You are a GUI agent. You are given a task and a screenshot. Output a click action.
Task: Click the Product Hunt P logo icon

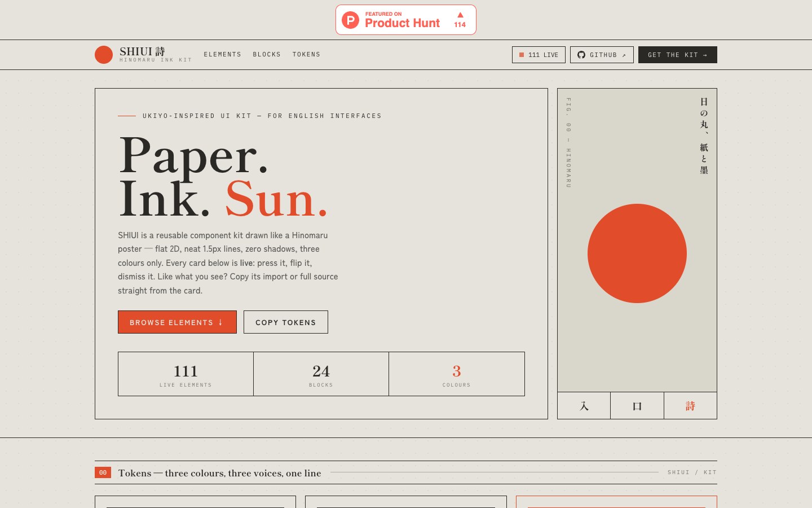point(351,20)
